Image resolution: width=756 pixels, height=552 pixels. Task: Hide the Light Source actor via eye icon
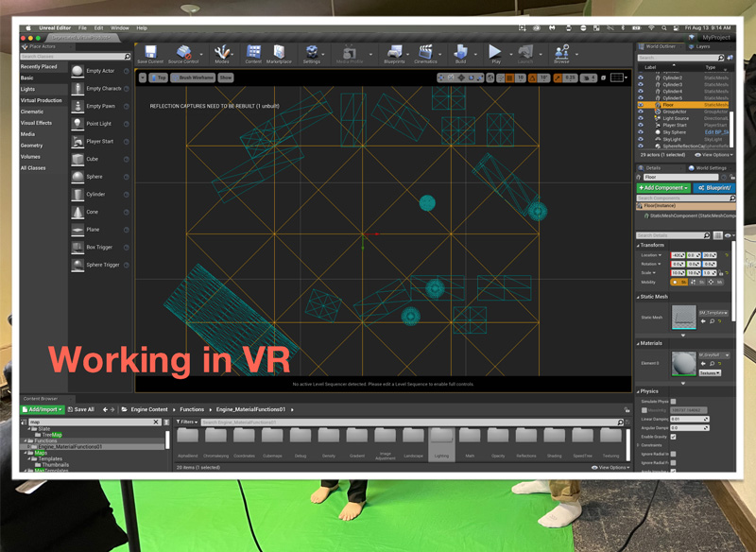(x=641, y=118)
